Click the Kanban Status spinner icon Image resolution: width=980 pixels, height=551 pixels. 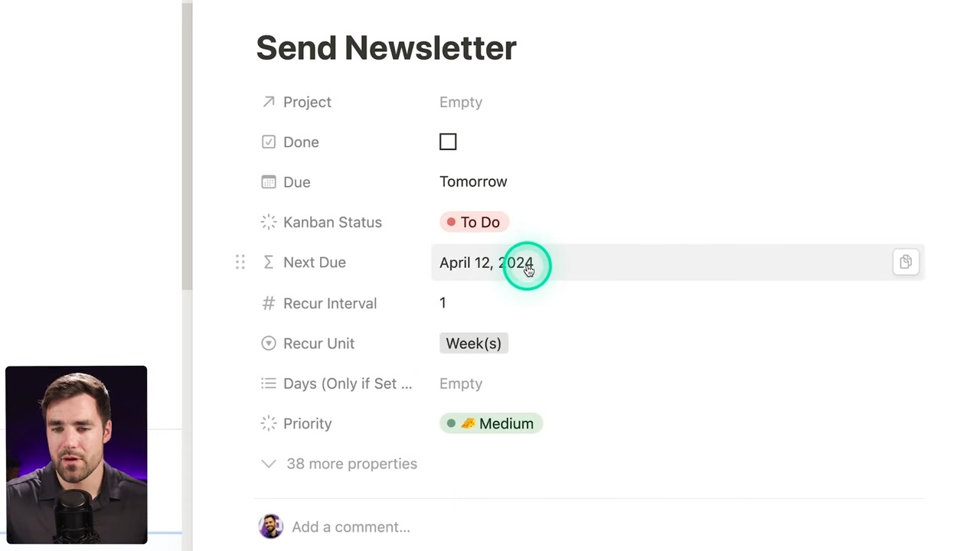[268, 222]
